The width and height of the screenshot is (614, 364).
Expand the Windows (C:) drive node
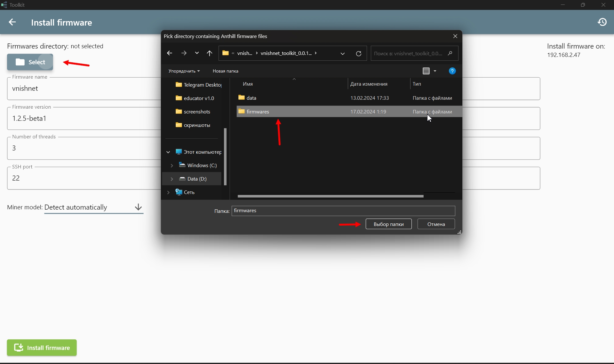pyautogui.click(x=172, y=166)
